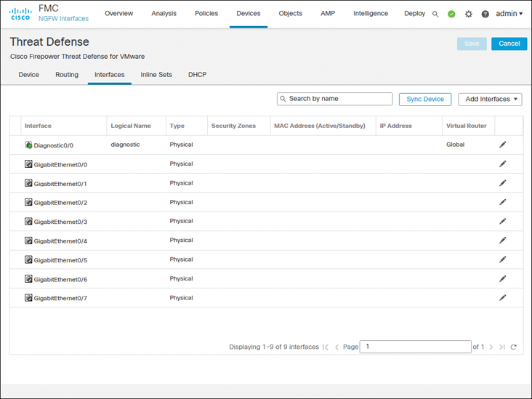
Task: Open the Devices top menu
Action: [249, 14]
